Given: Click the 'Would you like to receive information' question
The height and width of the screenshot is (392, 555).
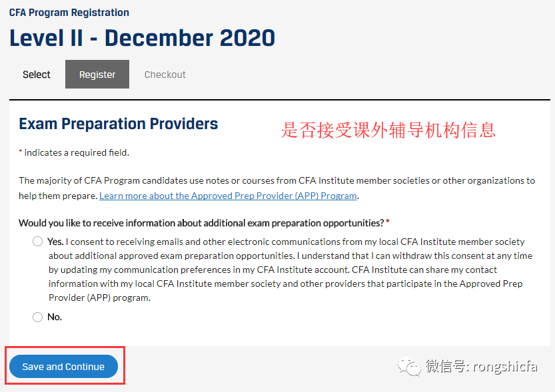Looking at the screenshot, I should [201, 223].
